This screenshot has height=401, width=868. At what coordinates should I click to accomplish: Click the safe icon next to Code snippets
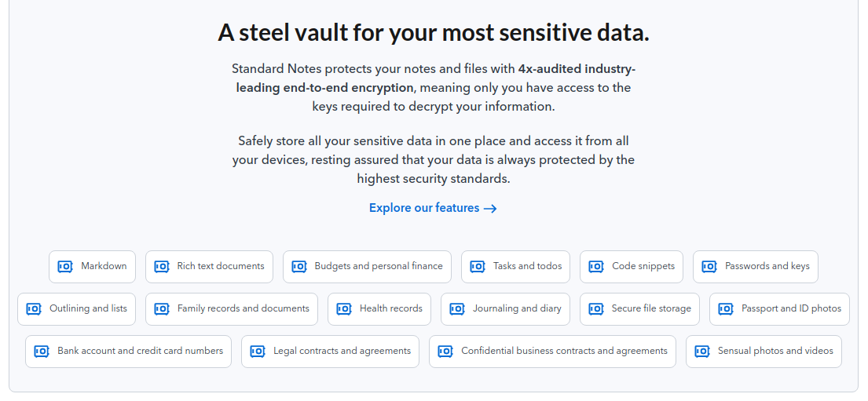pyautogui.click(x=596, y=267)
